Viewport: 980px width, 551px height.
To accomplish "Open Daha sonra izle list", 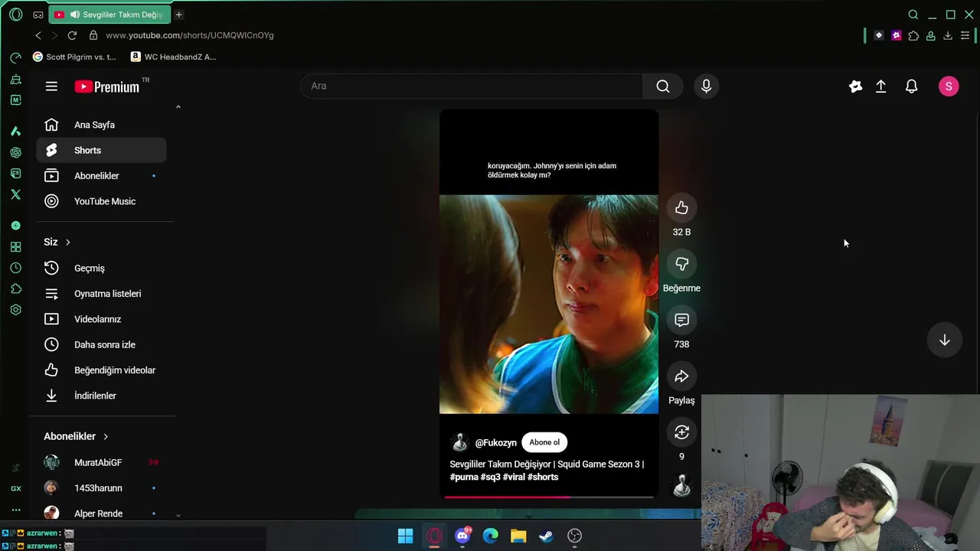I will 101,344.
